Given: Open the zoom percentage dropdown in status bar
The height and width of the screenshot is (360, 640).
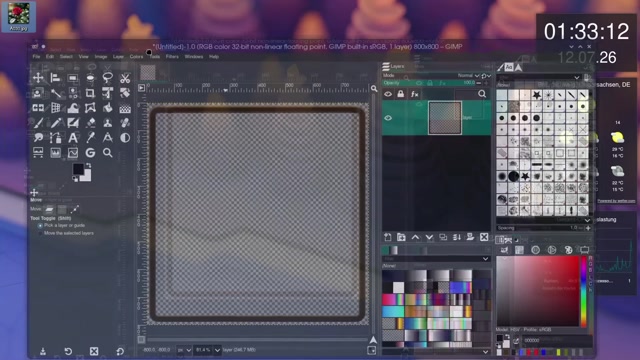Looking at the screenshot, I should tap(208, 350).
